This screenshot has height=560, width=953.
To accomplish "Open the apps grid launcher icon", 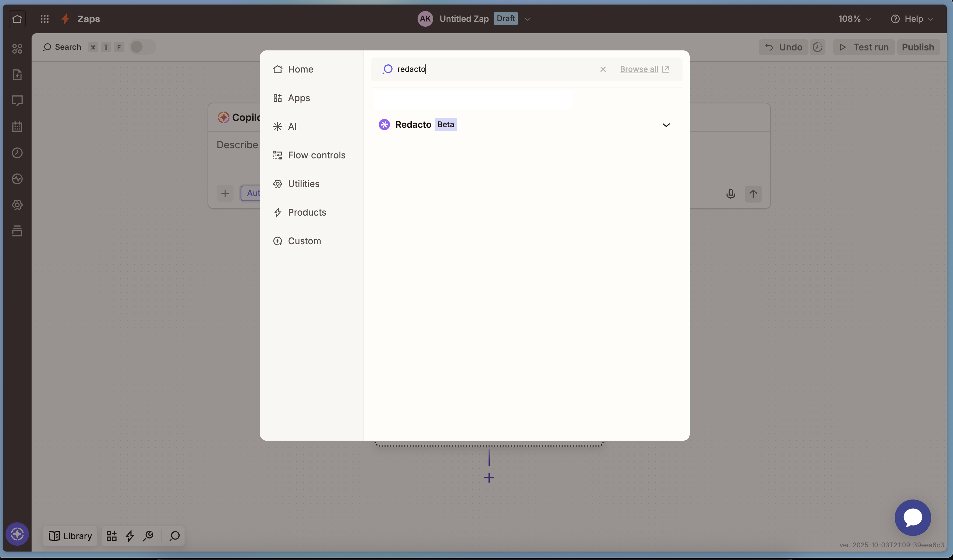I will (45, 19).
